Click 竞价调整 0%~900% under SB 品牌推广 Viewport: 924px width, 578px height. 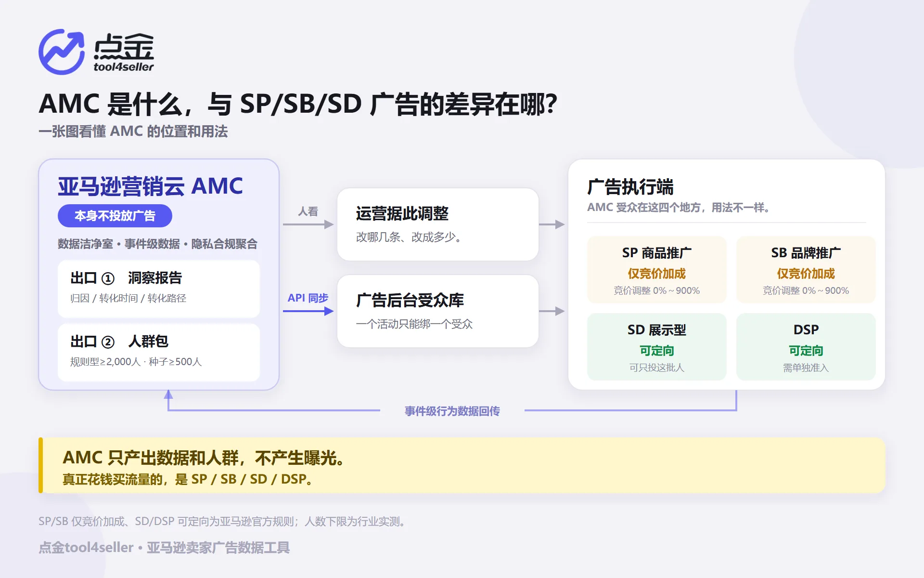click(x=806, y=290)
